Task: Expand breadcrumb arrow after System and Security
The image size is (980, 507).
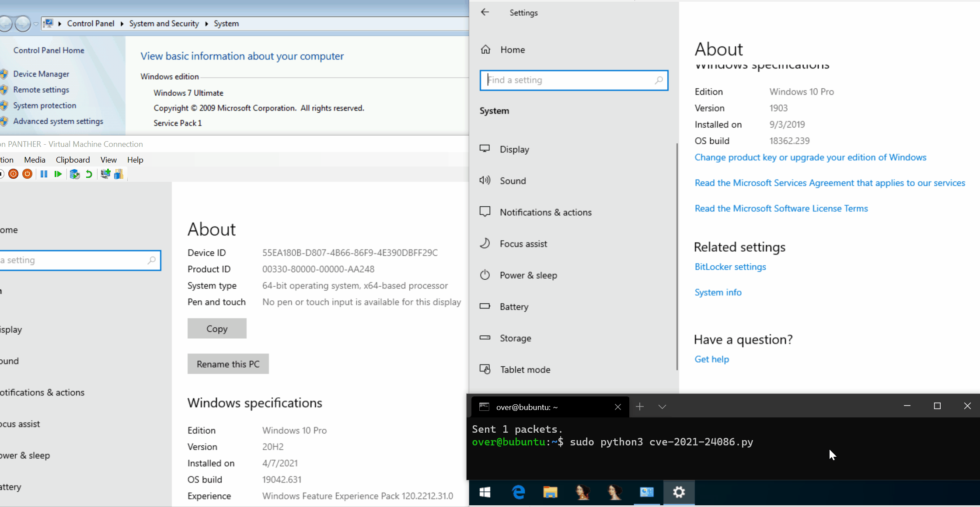Action: click(206, 24)
